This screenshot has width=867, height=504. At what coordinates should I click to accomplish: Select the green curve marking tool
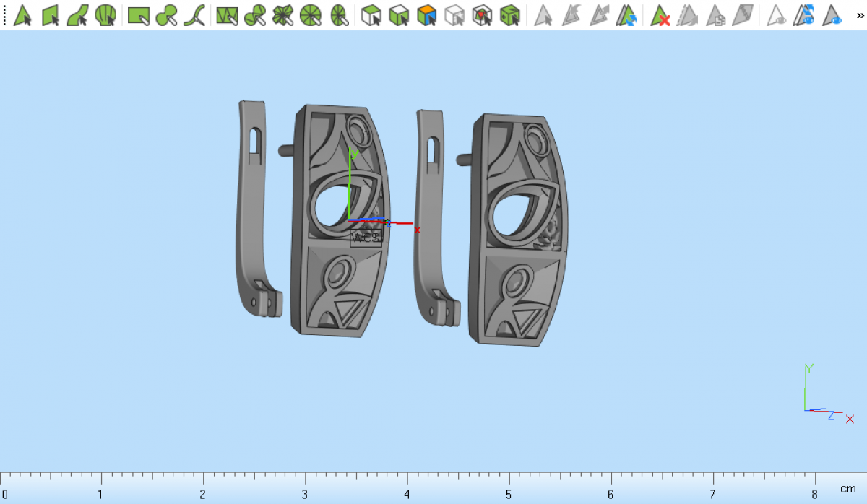click(x=194, y=15)
